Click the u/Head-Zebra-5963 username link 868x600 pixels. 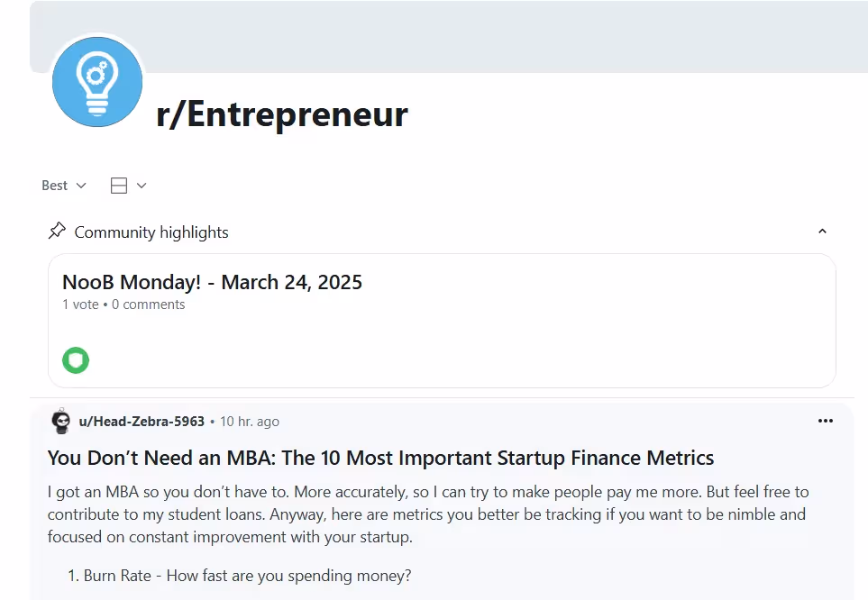[142, 422]
